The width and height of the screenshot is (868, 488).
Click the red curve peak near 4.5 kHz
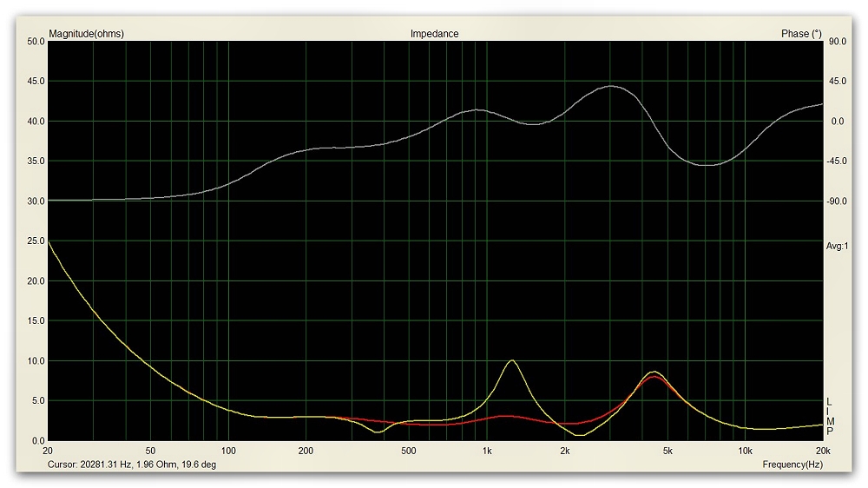click(x=654, y=377)
